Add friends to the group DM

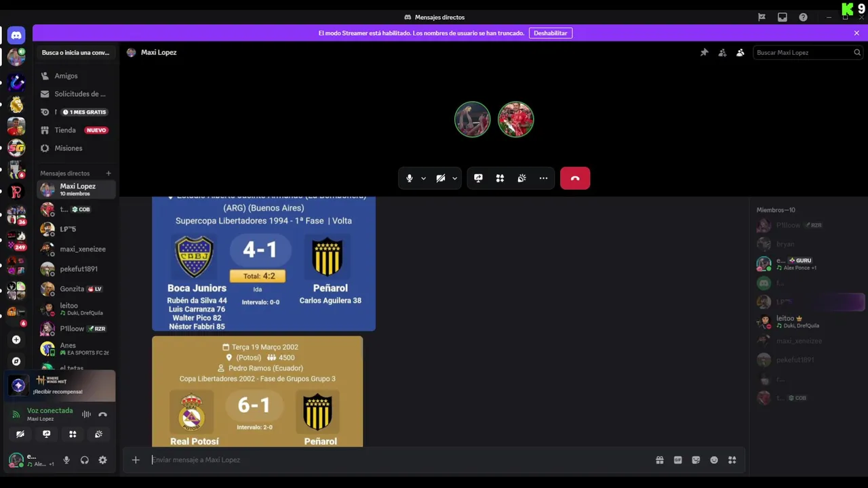point(722,52)
